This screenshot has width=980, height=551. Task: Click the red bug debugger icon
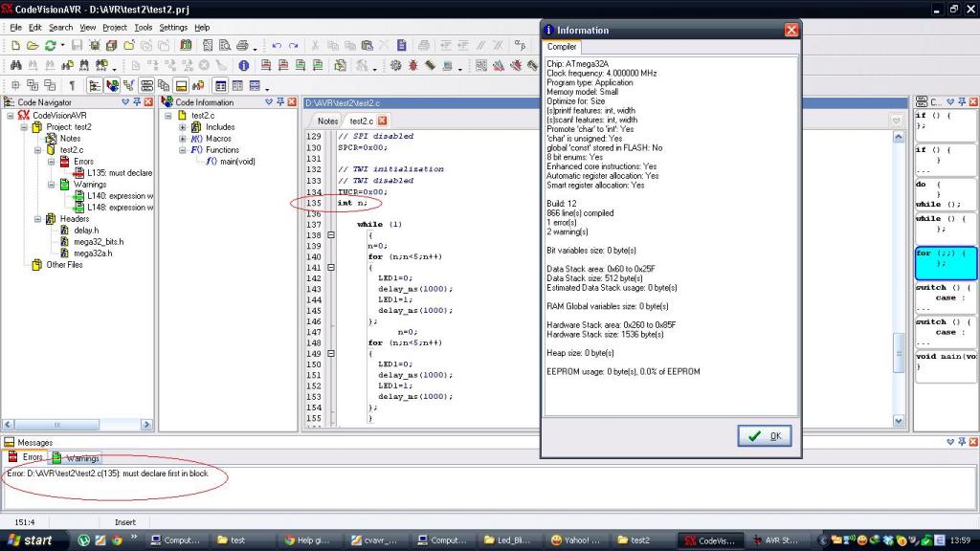point(413,66)
